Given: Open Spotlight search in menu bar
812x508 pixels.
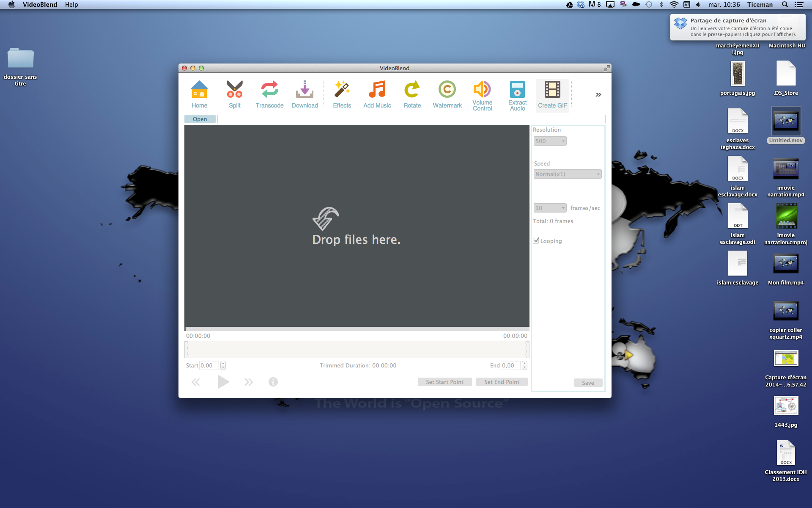Looking at the screenshot, I should (785, 4).
